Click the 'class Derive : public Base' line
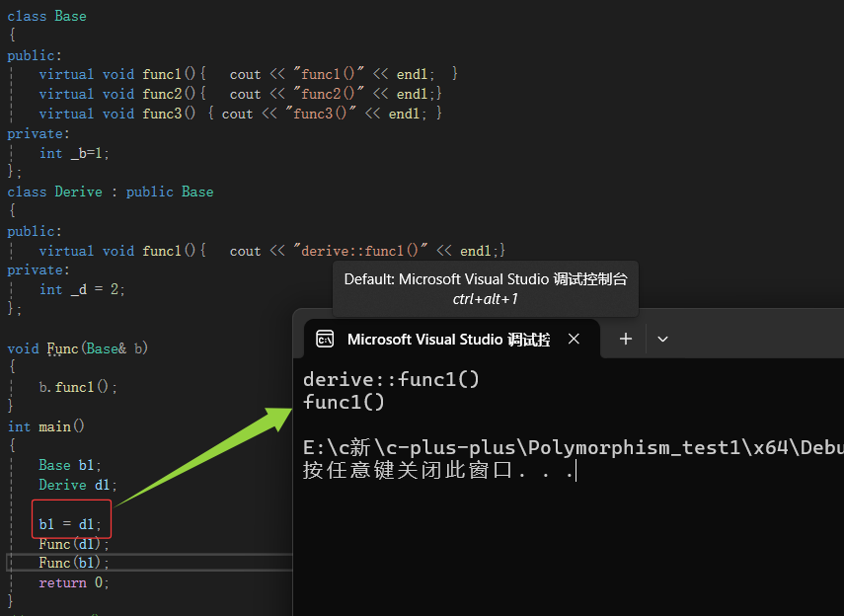844x616 pixels. (111, 192)
